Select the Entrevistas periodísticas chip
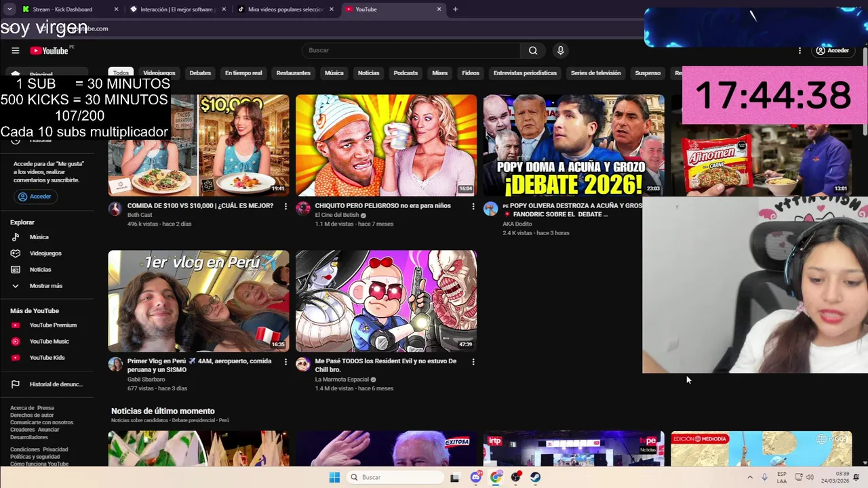The height and width of the screenshot is (488, 868). [525, 73]
